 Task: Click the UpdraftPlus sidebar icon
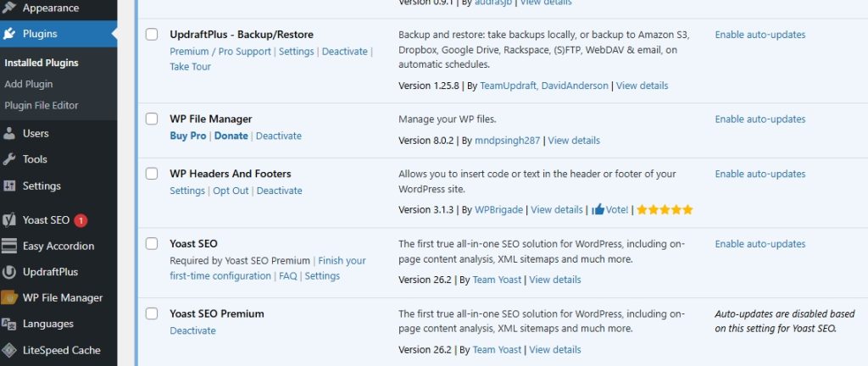[x=9, y=272]
